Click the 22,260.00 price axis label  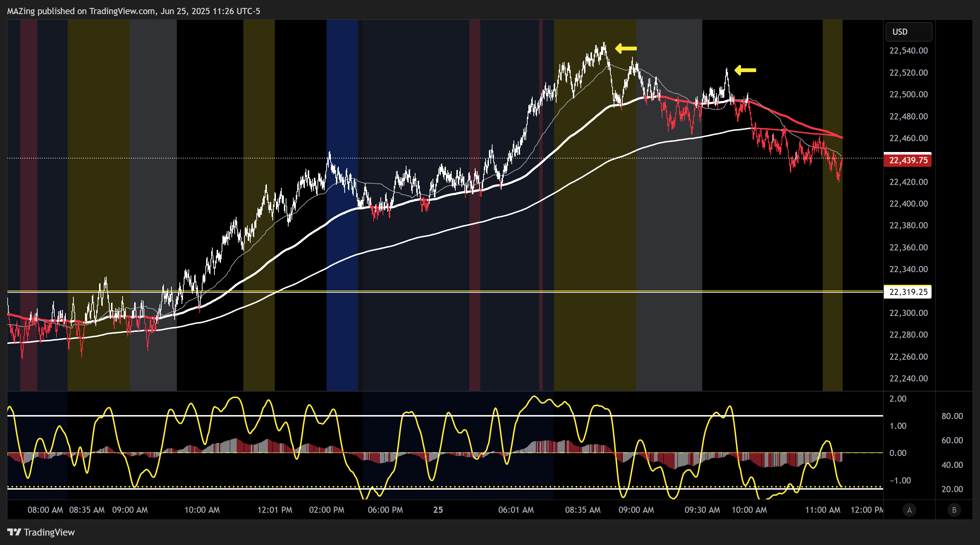[908, 356]
